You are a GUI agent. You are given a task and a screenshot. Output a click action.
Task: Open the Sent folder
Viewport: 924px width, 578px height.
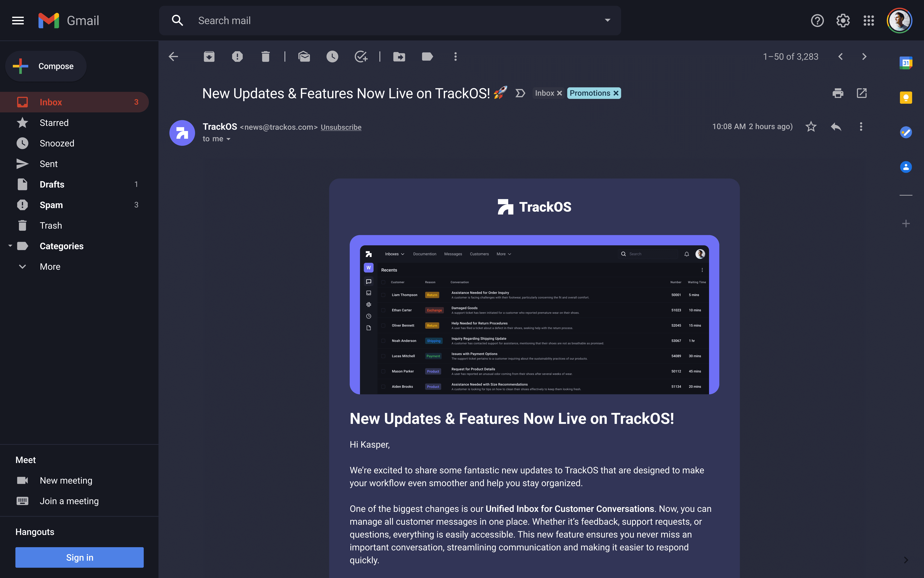(x=74, y=164)
